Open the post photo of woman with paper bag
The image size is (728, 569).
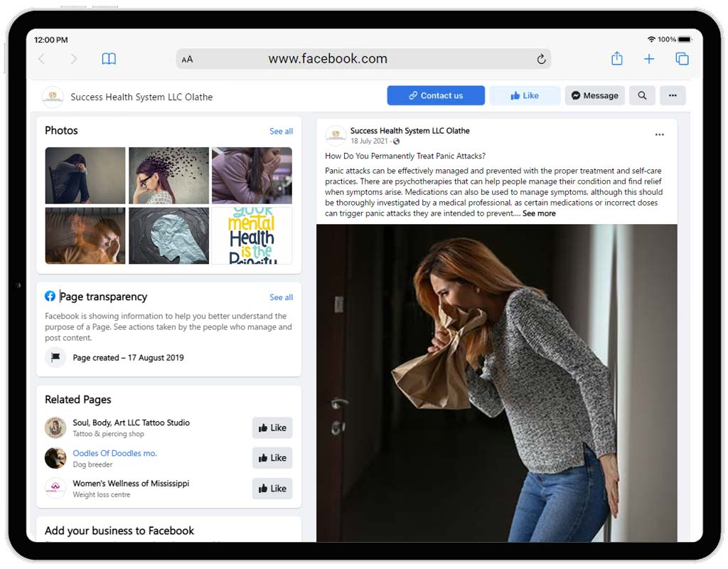(x=497, y=383)
